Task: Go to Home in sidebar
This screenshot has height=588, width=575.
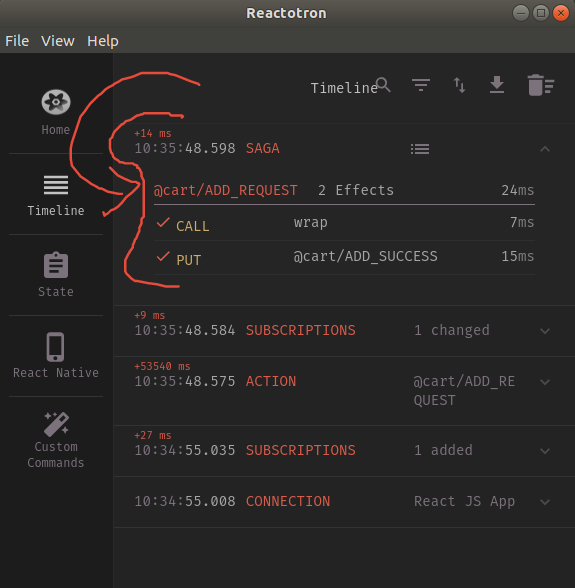Action: [x=56, y=112]
